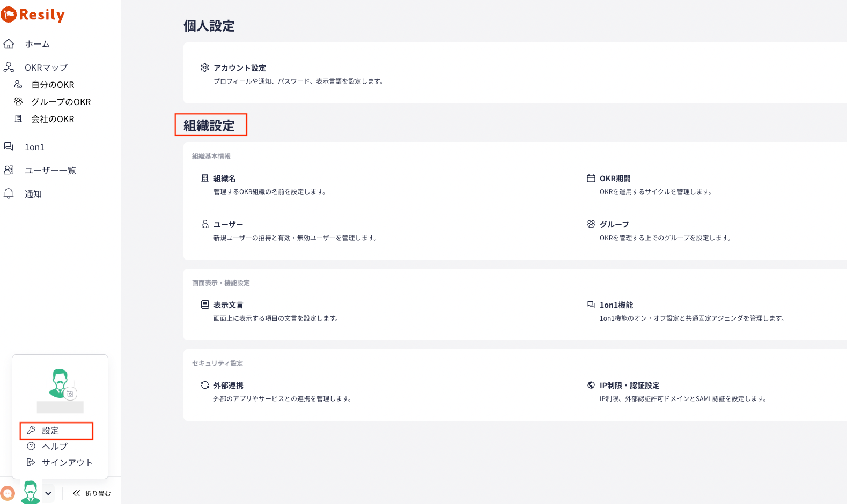Select サインアウト from the user menu
Screen dimensions: 847x504
coord(60,462)
